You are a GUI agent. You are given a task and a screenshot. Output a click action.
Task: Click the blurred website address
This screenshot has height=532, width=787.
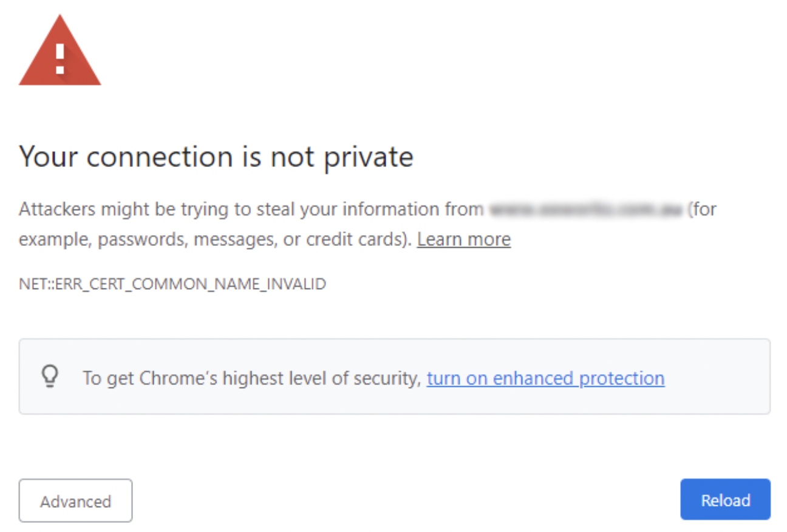click(585, 210)
